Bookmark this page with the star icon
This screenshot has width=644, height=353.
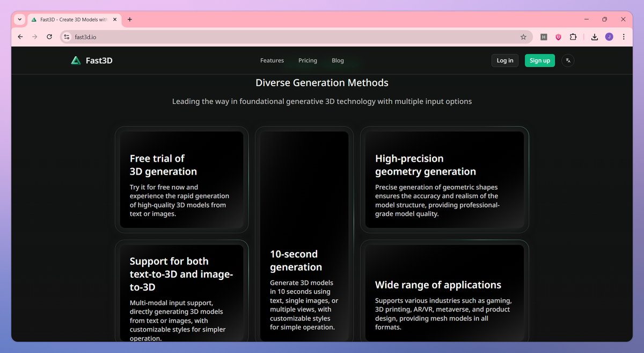coord(523,37)
